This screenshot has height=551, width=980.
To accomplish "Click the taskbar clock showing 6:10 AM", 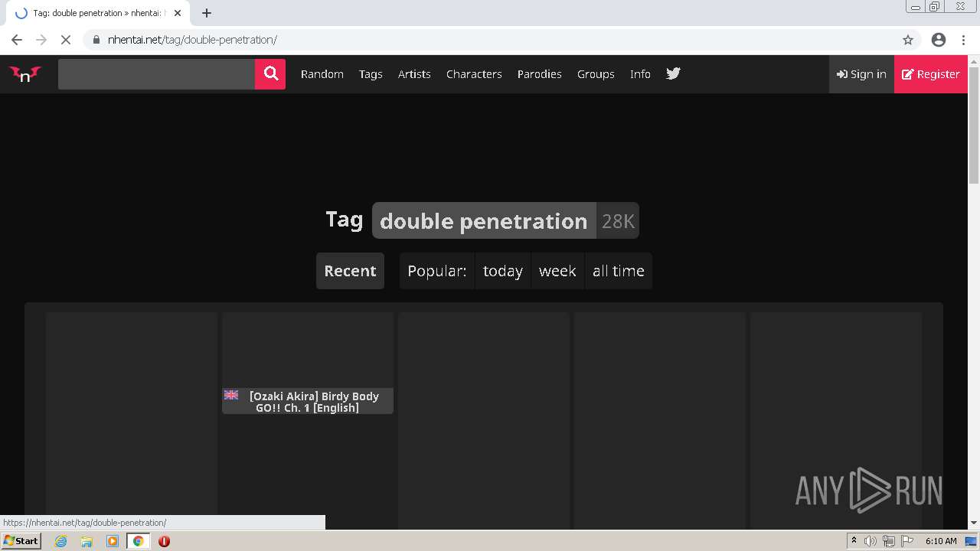I will tap(941, 541).
